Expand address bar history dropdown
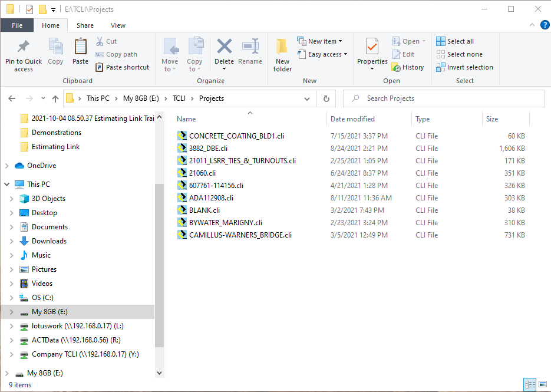551x392 pixels. pos(307,99)
